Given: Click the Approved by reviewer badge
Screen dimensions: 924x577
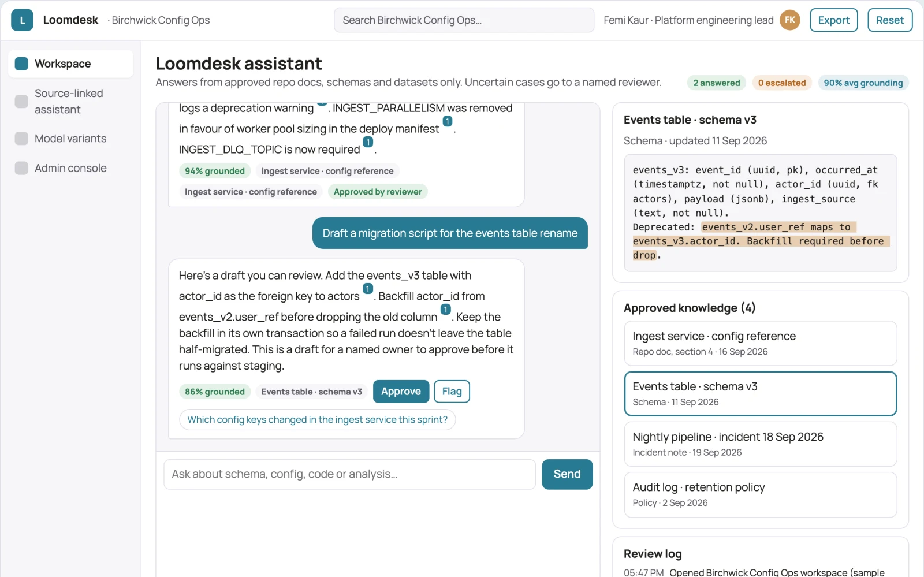Looking at the screenshot, I should coord(378,192).
